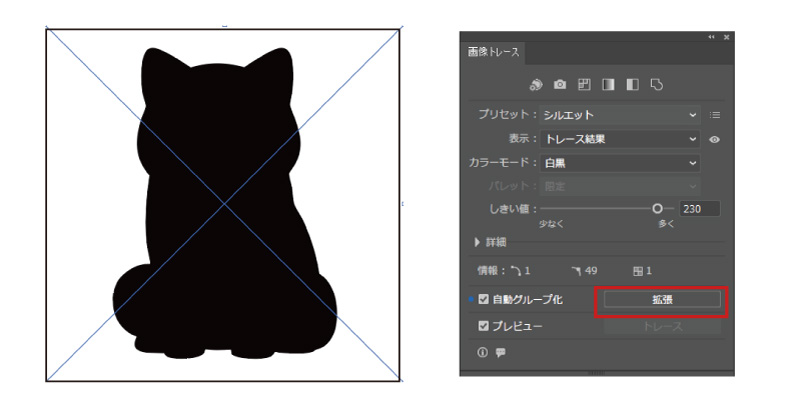Select the traced black cat silhouette
This screenshot has width=800, height=407.
click(x=224, y=204)
